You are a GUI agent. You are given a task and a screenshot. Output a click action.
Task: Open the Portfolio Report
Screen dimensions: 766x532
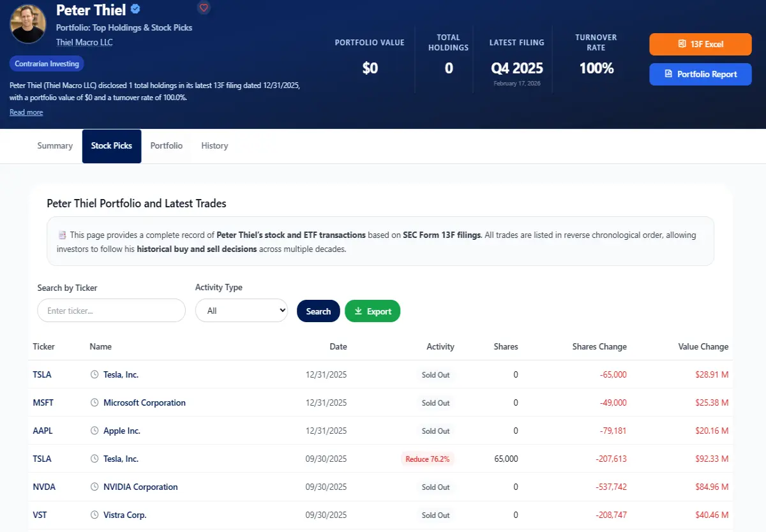(x=700, y=74)
